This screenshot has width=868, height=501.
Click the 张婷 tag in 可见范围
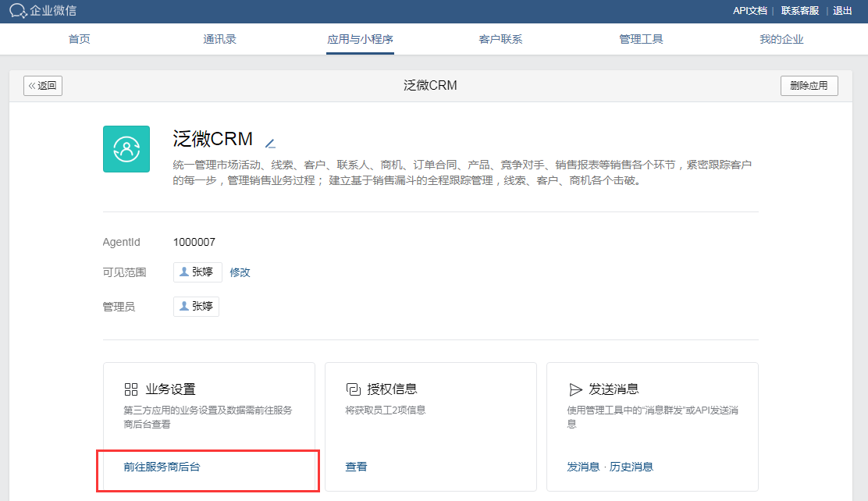(197, 272)
